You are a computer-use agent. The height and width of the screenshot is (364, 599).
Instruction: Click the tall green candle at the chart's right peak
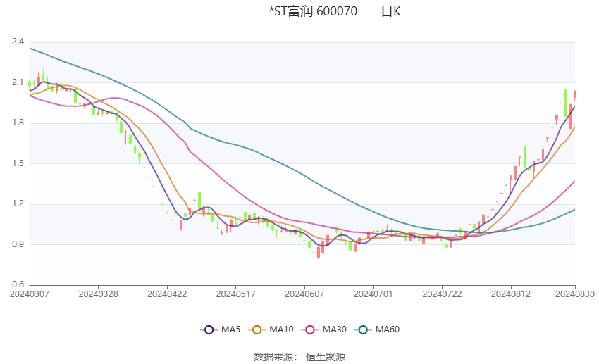pos(566,103)
